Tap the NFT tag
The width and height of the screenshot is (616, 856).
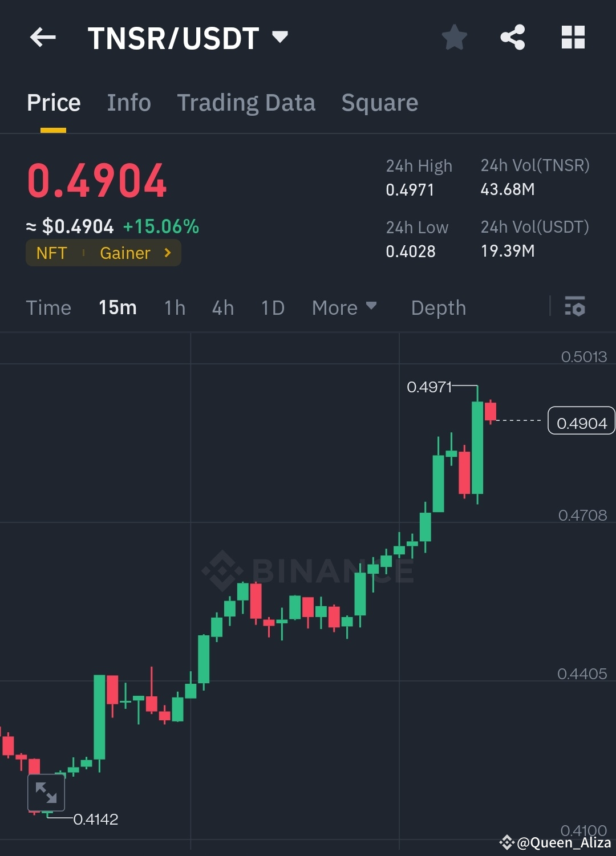(x=52, y=253)
